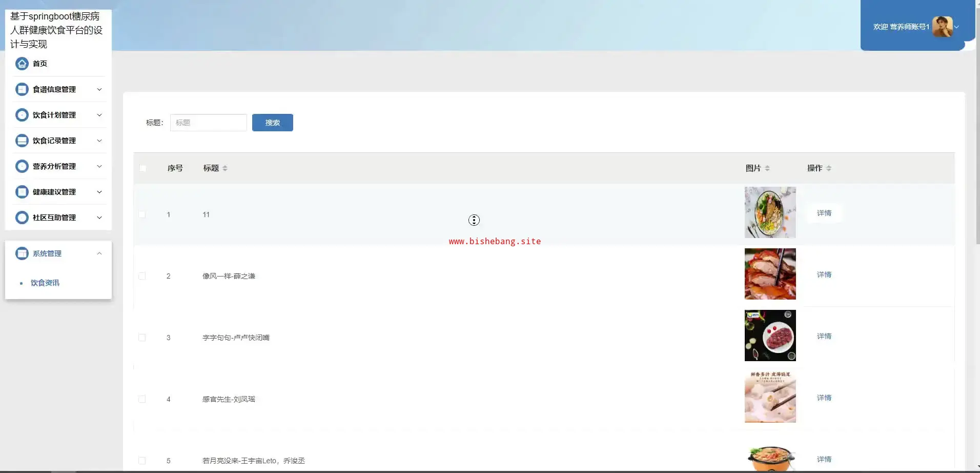980x473 pixels.
Task: Expand the 食谱信息管理 chevron
Action: point(99,89)
